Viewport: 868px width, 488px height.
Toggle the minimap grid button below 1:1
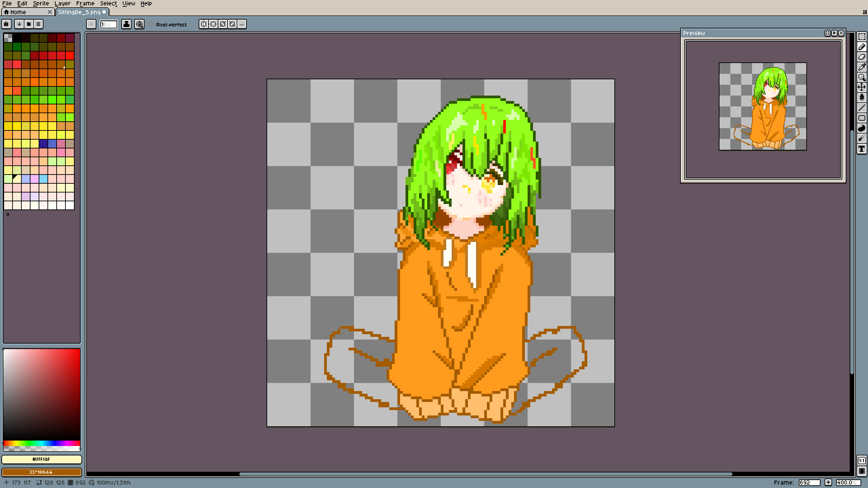point(862,471)
